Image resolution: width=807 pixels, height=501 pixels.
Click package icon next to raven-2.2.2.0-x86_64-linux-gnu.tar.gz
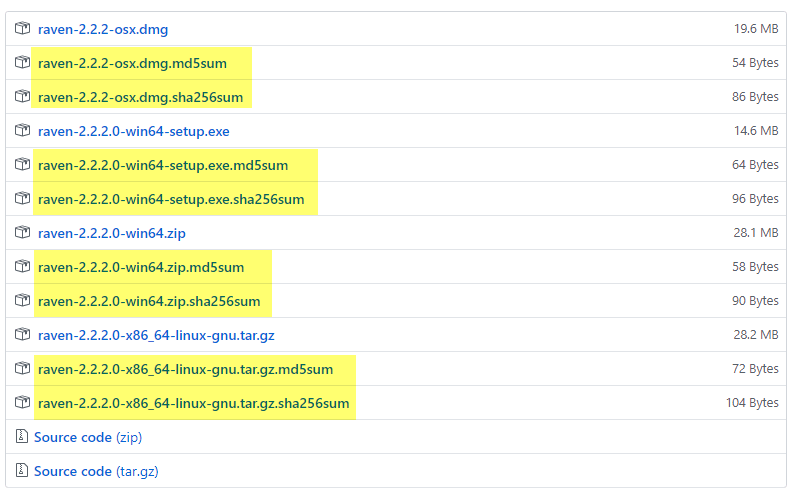click(x=22, y=335)
